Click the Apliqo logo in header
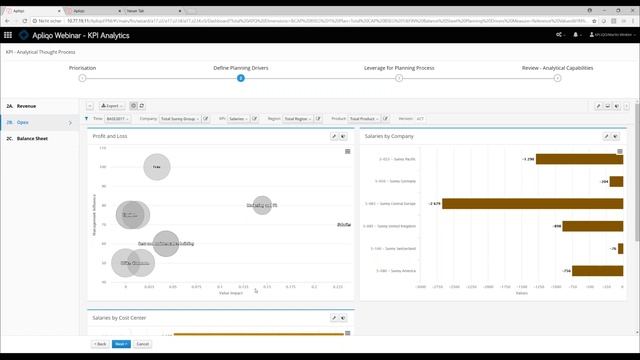 (24, 36)
